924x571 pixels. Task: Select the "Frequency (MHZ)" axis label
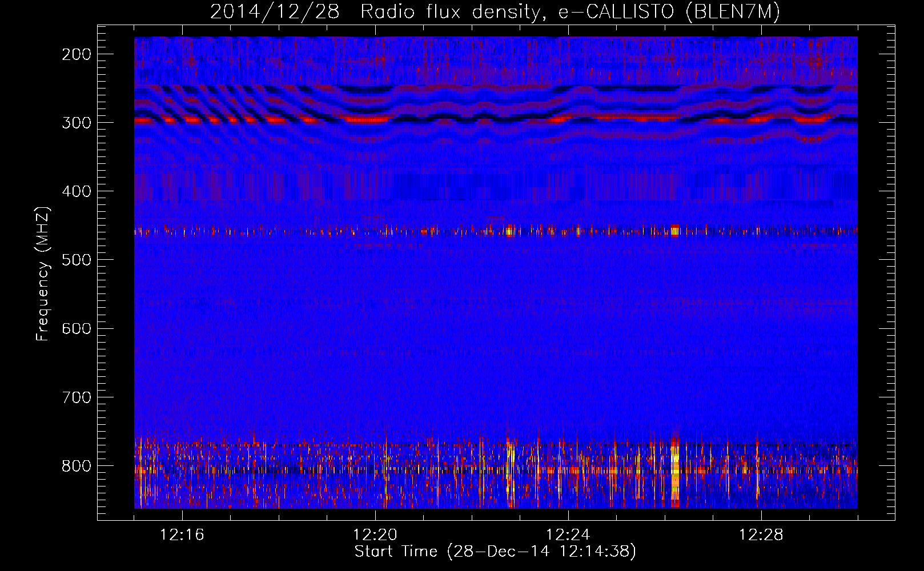pyautogui.click(x=43, y=274)
